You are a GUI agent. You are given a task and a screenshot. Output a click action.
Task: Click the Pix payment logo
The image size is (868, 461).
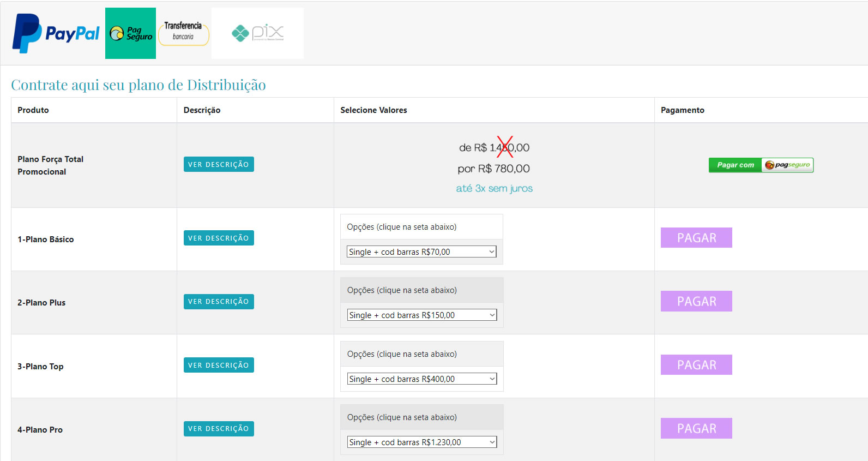[257, 33]
